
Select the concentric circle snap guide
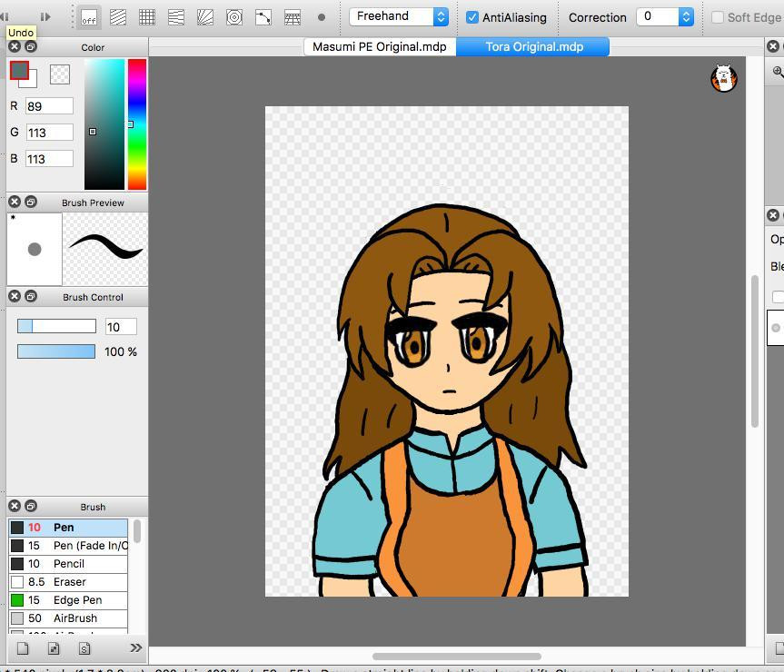pos(234,18)
